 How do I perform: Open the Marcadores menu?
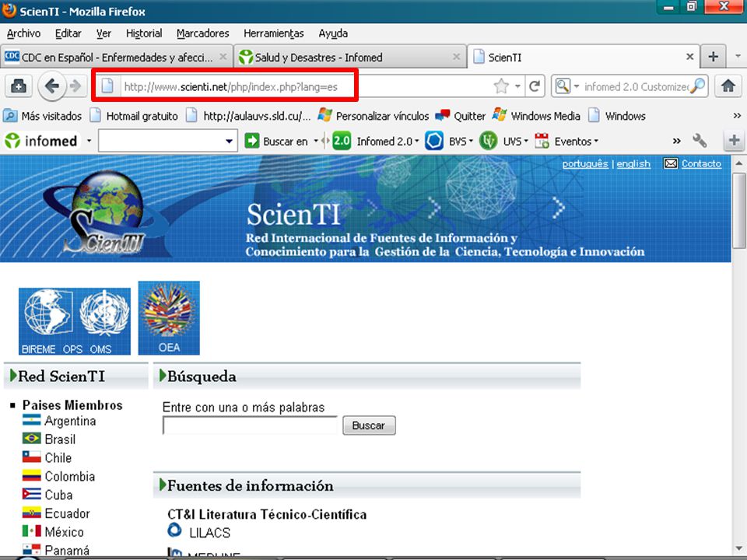point(202,33)
